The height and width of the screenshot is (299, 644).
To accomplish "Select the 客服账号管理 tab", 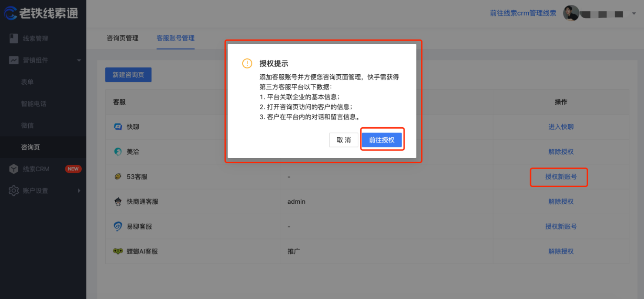I will click(175, 38).
